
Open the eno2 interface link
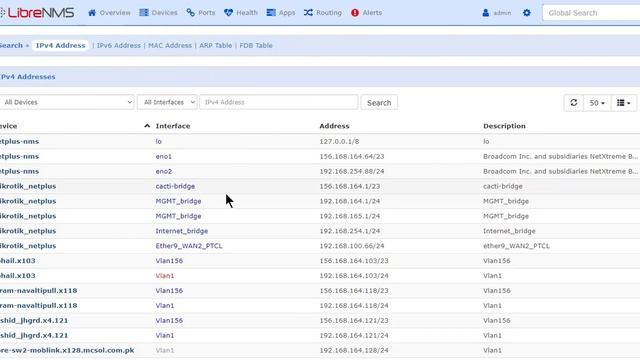pos(164,171)
